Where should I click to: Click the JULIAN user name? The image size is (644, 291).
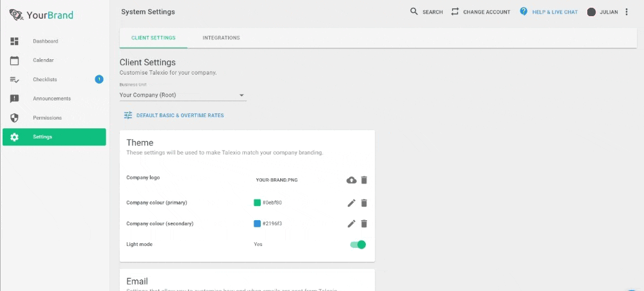click(x=609, y=12)
